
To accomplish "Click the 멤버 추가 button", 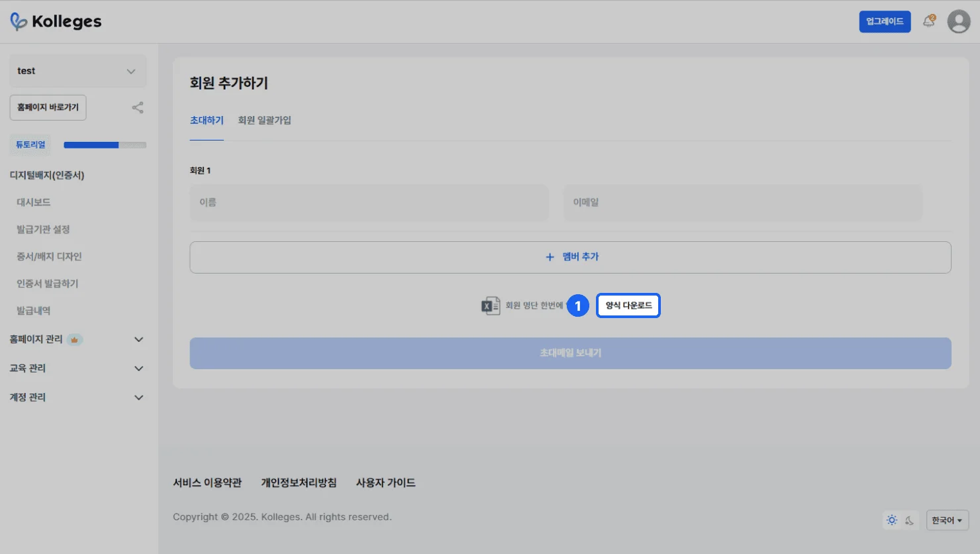I will click(571, 257).
